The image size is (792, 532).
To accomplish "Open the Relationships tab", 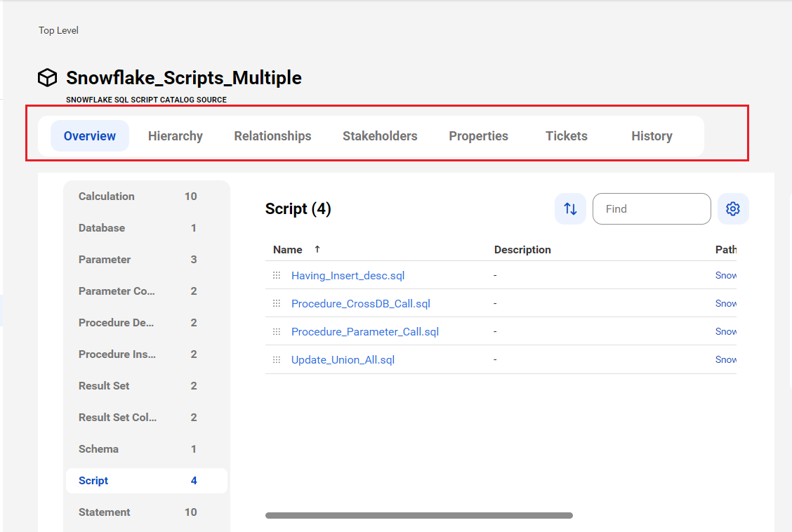I will [x=272, y=135].
